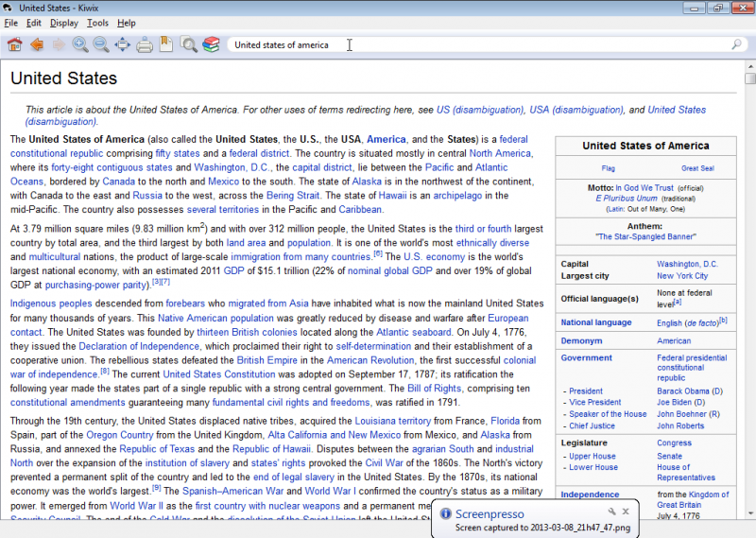Click the Kiwix app icon in the title bar

pyautogui.click(x=8, y=8)
